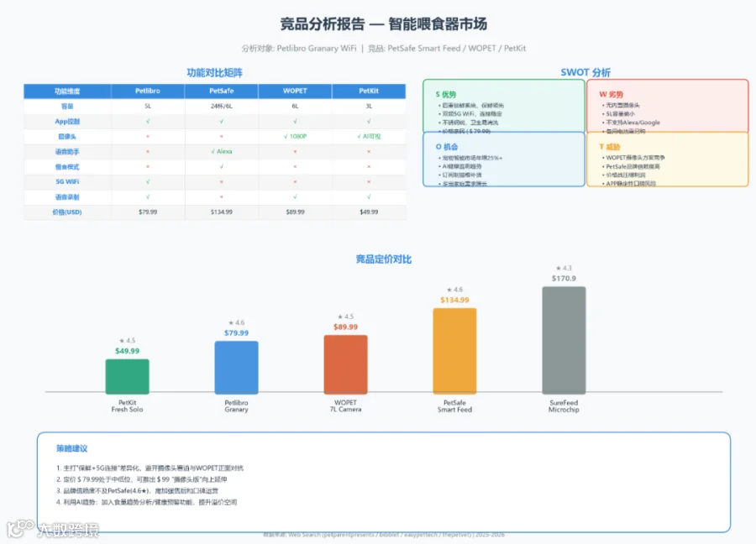Click the Petlibro Granary axis label
756x544 pixels.
(x=236, y=405)
